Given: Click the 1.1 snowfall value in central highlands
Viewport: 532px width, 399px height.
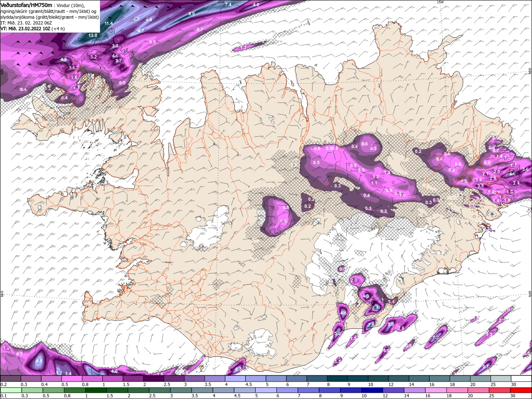Looking at the screenshot, I should [x=374, y=183].
